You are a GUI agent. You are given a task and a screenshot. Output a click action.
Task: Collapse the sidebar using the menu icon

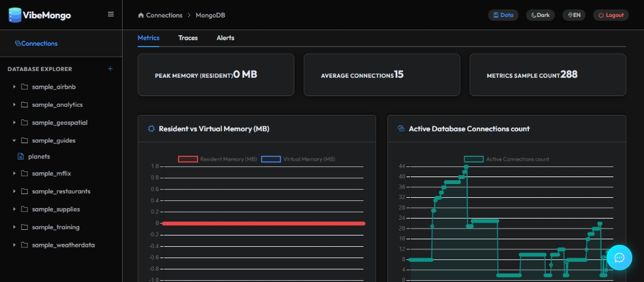pos(111,14)
